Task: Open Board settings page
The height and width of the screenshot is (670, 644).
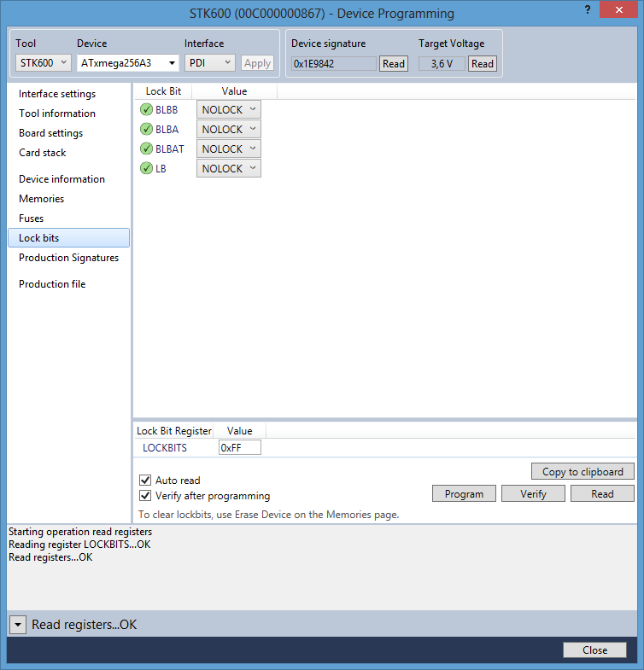Action: [x=51, y=133]
